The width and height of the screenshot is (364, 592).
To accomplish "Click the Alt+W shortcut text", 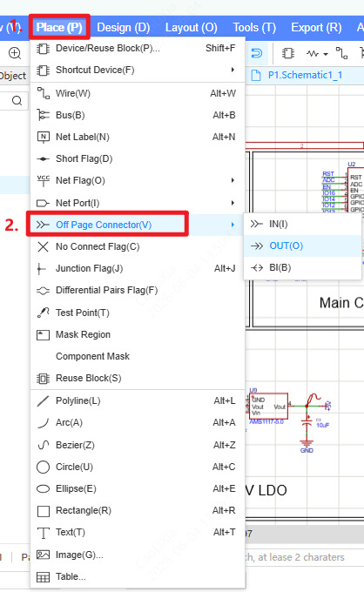I will click(x=223, y=93).
